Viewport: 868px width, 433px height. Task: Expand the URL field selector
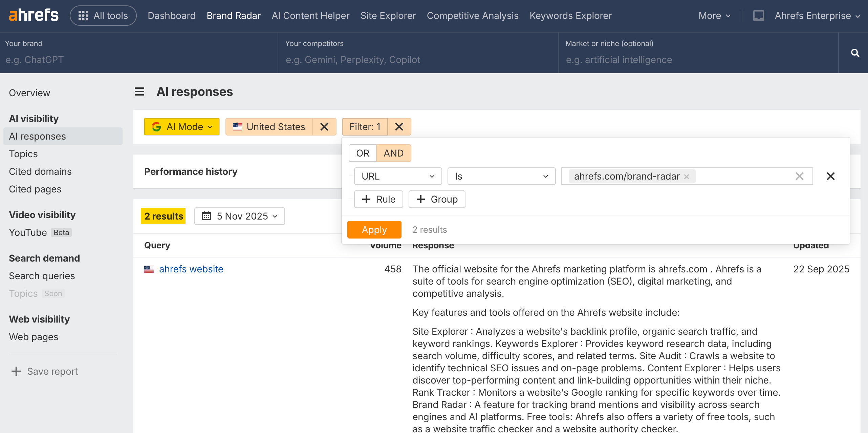[398, 176]
